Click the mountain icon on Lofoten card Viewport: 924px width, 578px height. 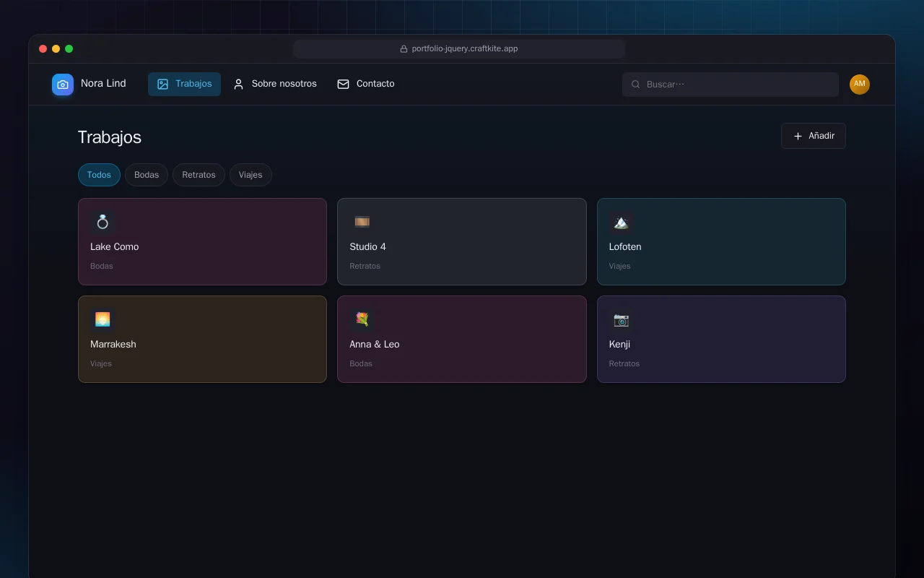tap(621, 222)
